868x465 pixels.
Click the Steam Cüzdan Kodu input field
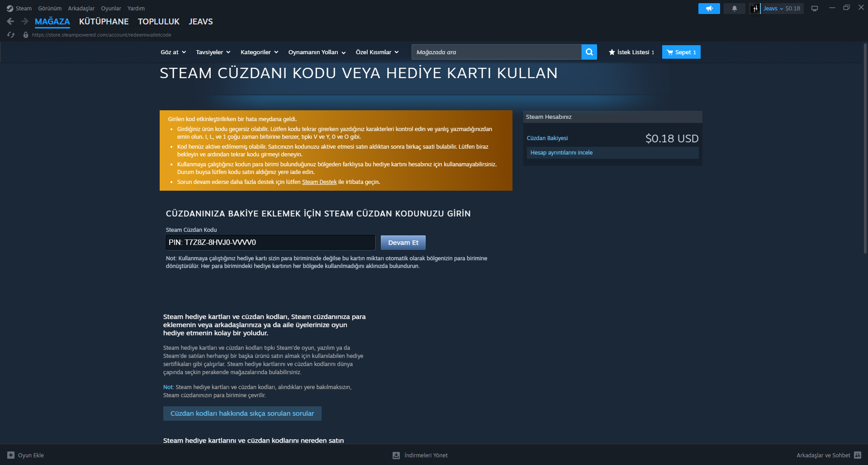coord(270,243)
